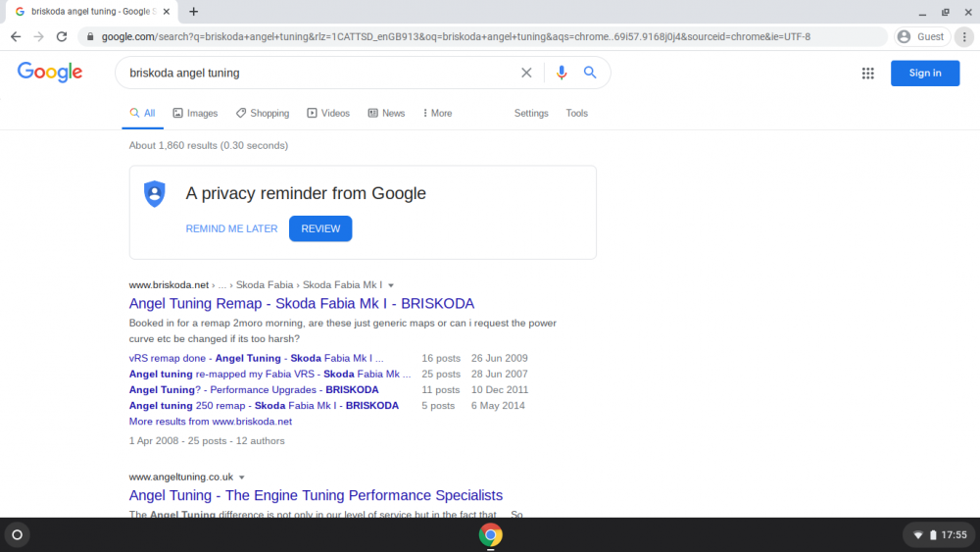Click the Wi-Fi status icon
Image resolution: width=980 pixels, height=552 pixels.
pyautogui.click(x=917, y=535)
